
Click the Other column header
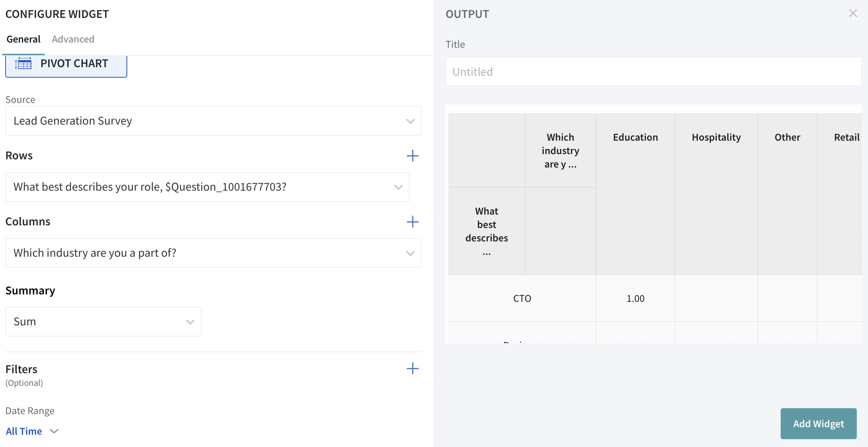pos(787,137)
